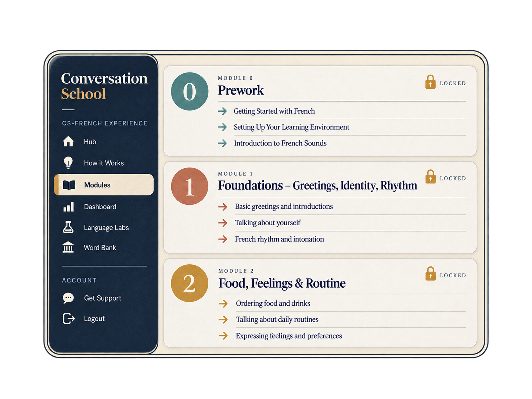The width and height of the screenshot is (532, 399).
Task: Click the LOCKED label on Module 0
Action: [x=453, y=83]
